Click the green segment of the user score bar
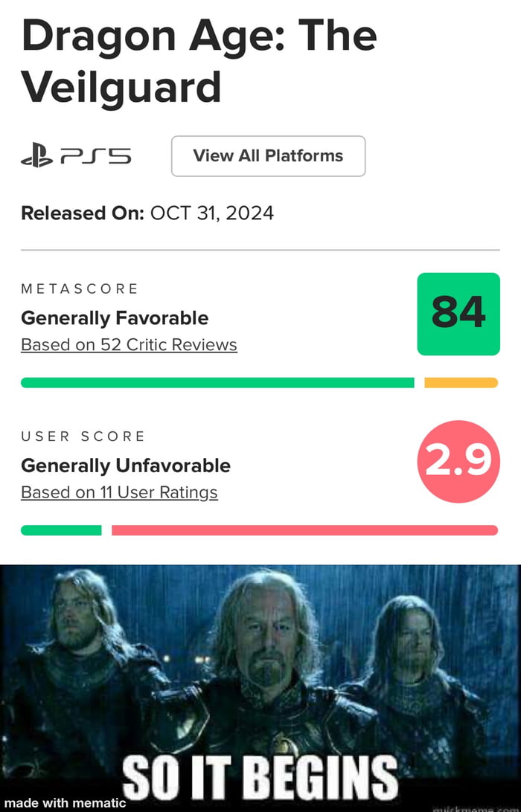Viewport: 521px width, 812px height. [61, 530]
